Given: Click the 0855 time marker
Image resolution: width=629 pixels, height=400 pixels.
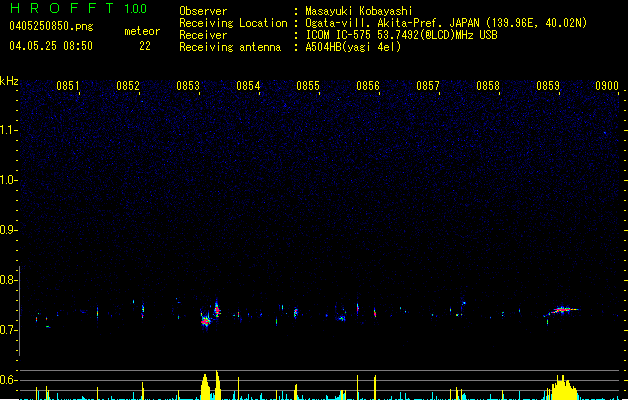Looking at the screenshot, I should [x=308, y=86].
